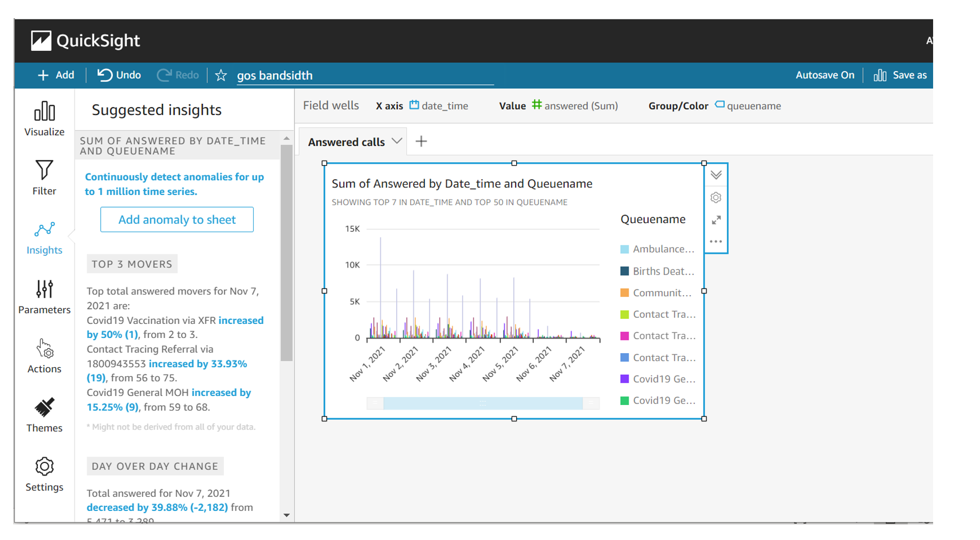This screenshot has height=540, width=980.
Task: Expand the visual menu chevron
Action: (716, 175)
